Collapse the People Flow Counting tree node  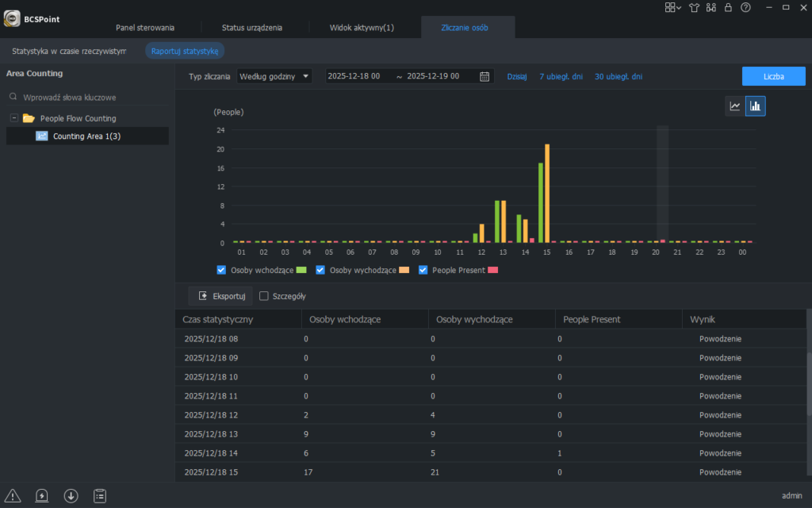[14, 118]
